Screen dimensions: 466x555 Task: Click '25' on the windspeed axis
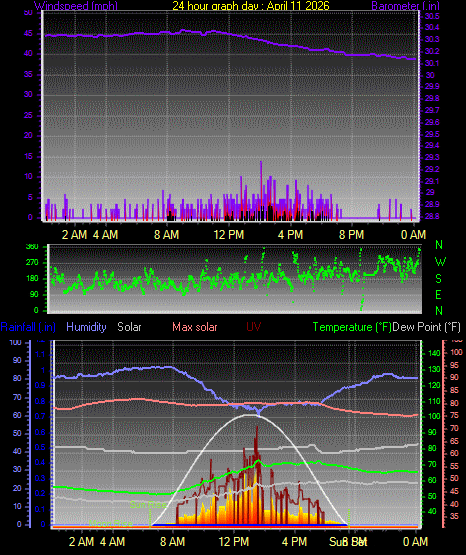point(28,115)
